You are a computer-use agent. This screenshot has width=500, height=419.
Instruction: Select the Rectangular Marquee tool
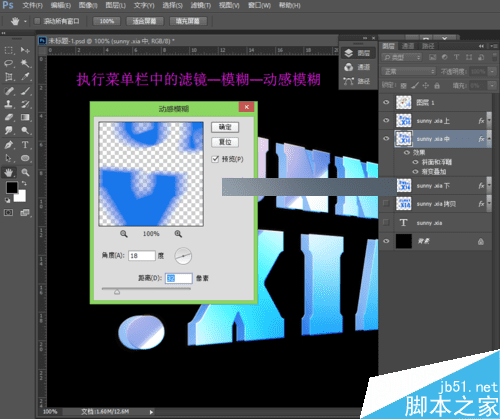(9, 50)
